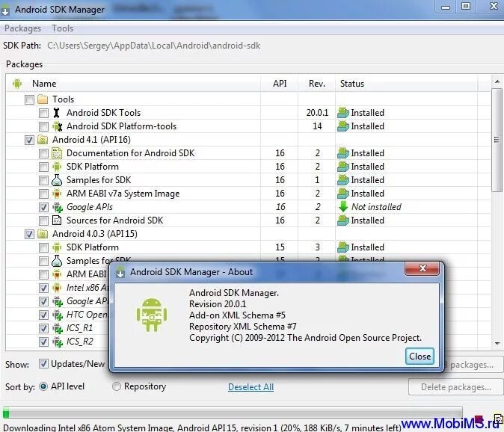Click the Android robot logo in About dialog
The image size is (504, 432).
tap(152, 315)
